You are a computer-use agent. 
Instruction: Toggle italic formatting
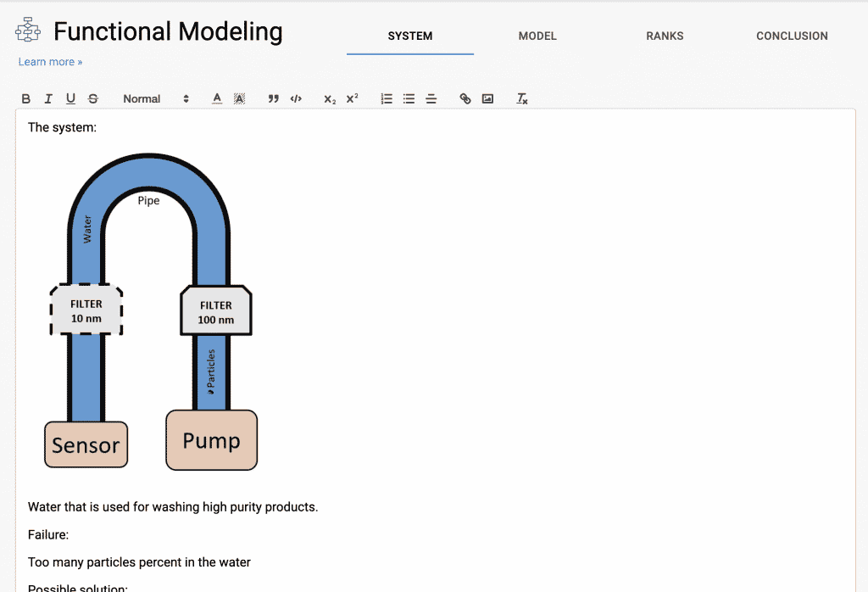48,98
